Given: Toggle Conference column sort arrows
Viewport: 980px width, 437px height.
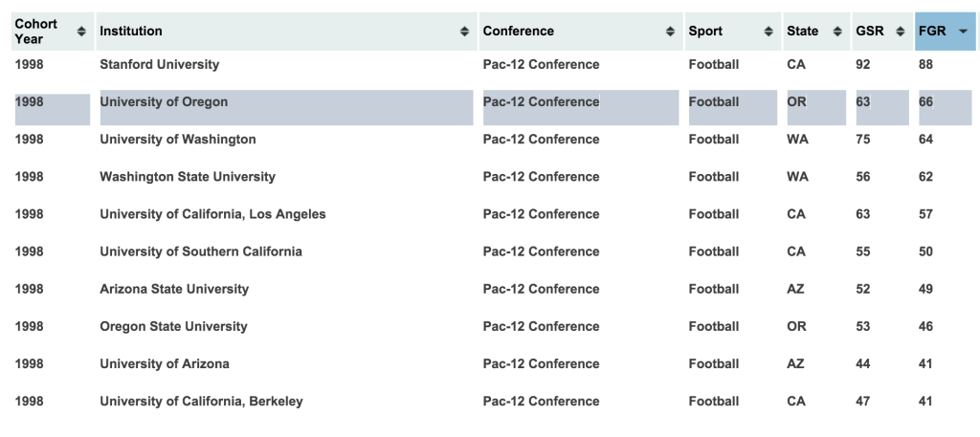Looking at the screenshot, I should pyautogui.click(x=670, y=32).
